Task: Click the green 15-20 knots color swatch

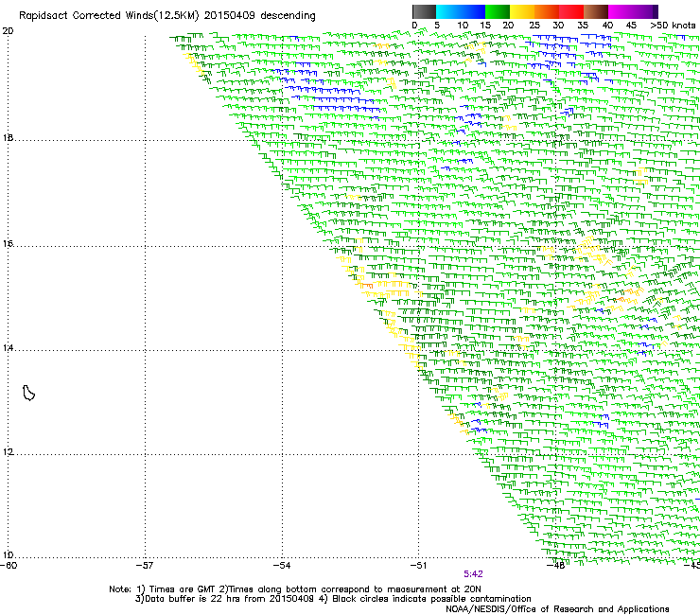Action: click(x=498, y=11)
